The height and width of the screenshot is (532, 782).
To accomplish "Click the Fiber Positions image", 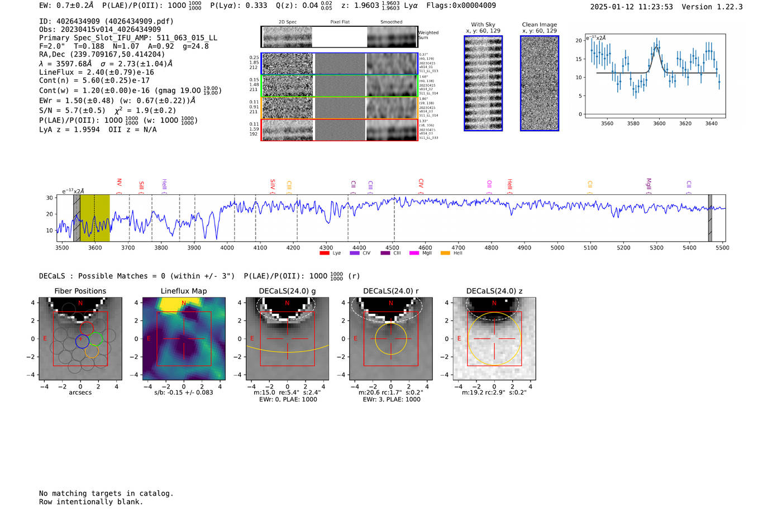I will point(80,339).
